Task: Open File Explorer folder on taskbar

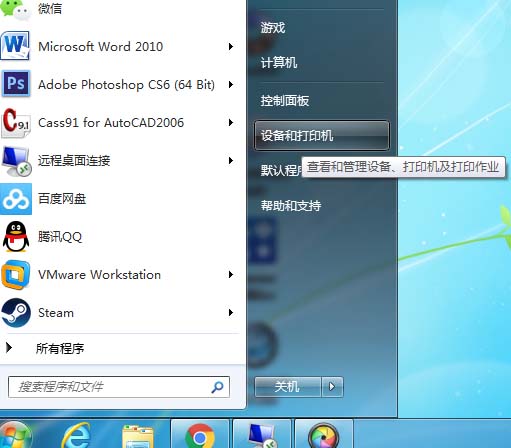Action: point(138,437)
